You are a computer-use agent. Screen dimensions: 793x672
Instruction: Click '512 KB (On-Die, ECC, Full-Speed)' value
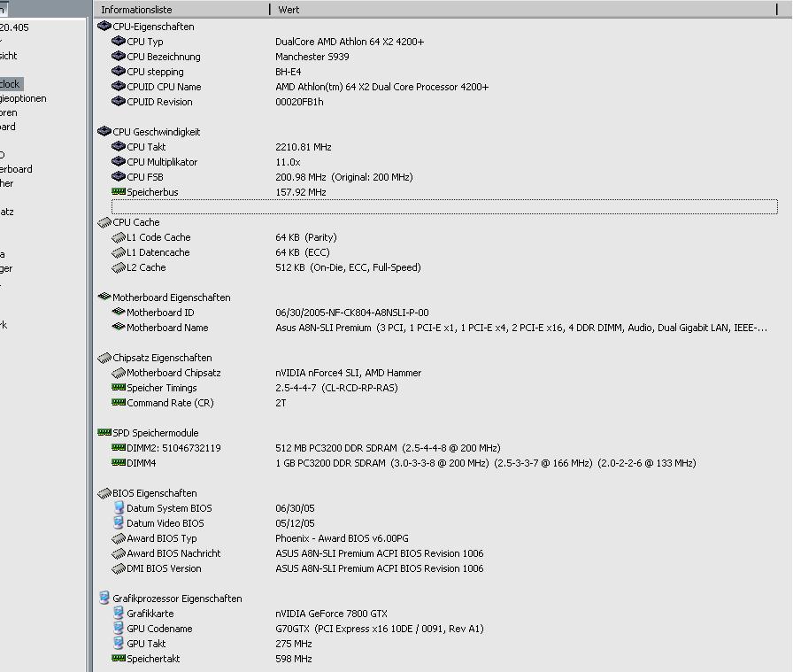(x=348, y=267)
